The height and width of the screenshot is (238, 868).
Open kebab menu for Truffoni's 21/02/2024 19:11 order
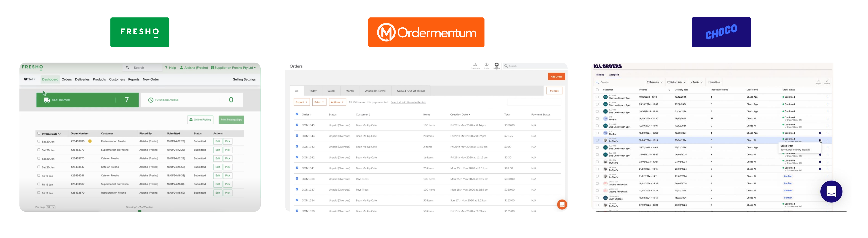[x=828, y=176]
